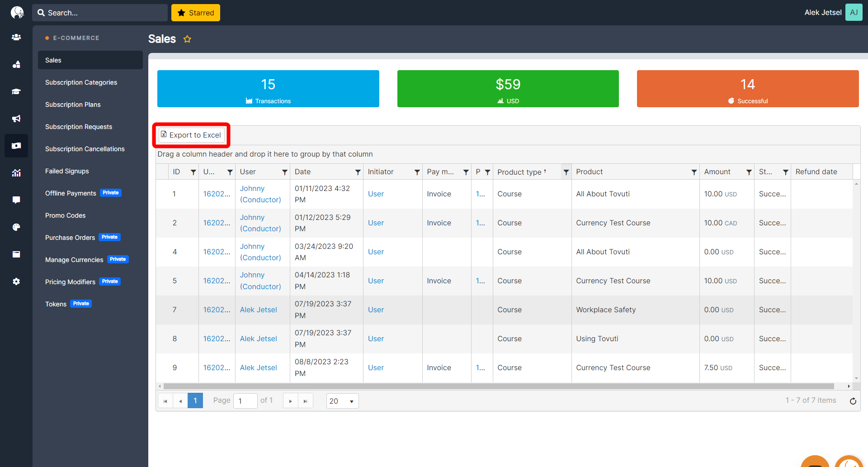
Task: Open Promo Codes
Action: tap(66, 215)
